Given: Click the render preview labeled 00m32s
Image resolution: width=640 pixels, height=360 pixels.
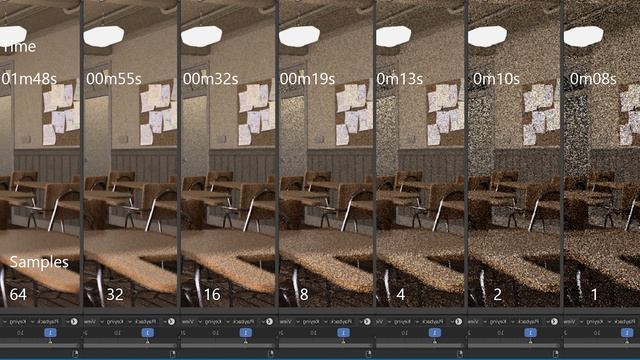Looking at the screenshot, I should (228, 153).
